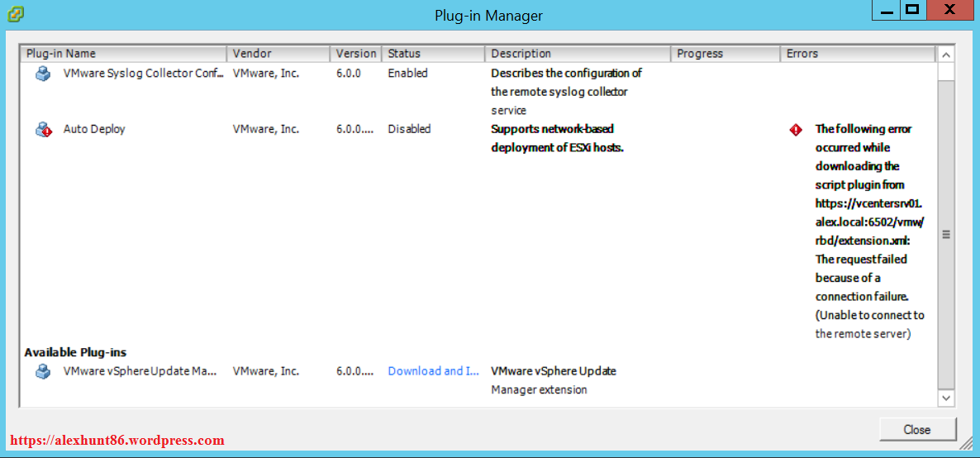
Task: Click the vertical scrollbar thumb
Action: 946,234
